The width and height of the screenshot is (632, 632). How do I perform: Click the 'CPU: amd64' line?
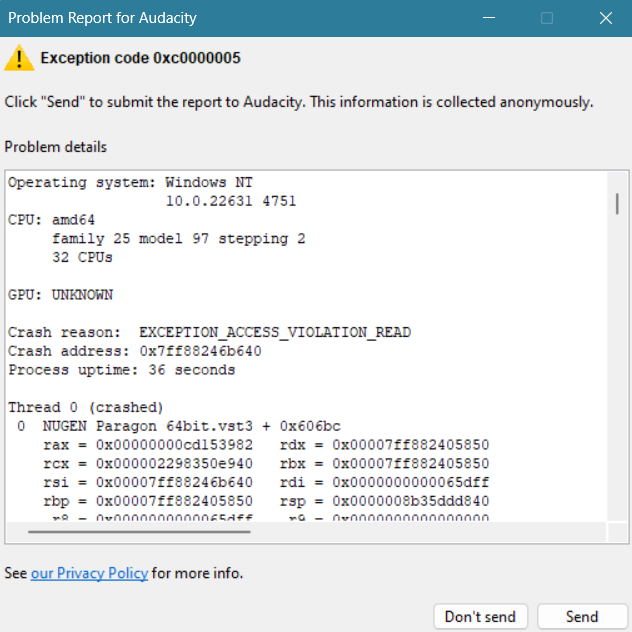pyautogui.click(x=51, y=220)
